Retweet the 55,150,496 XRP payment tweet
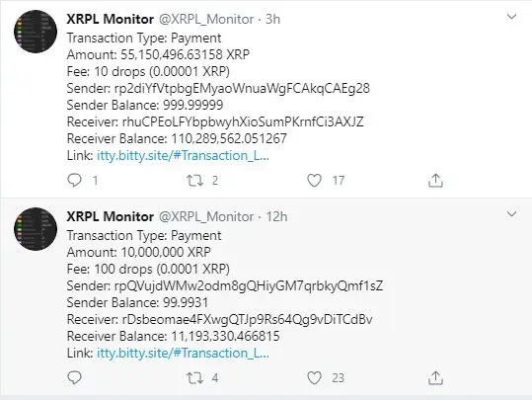This screenshot has height=400, width=532. coord(195,181)
